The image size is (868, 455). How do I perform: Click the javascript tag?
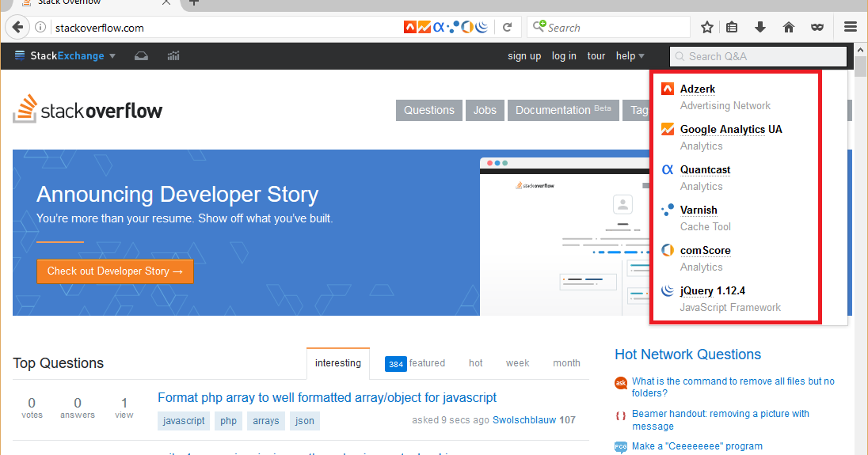(184, 421)
